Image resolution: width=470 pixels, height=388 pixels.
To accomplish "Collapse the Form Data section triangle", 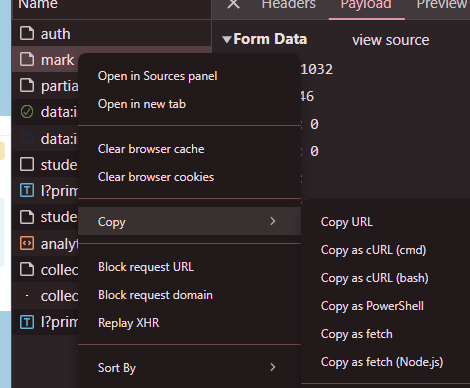I will coord(227,40).
